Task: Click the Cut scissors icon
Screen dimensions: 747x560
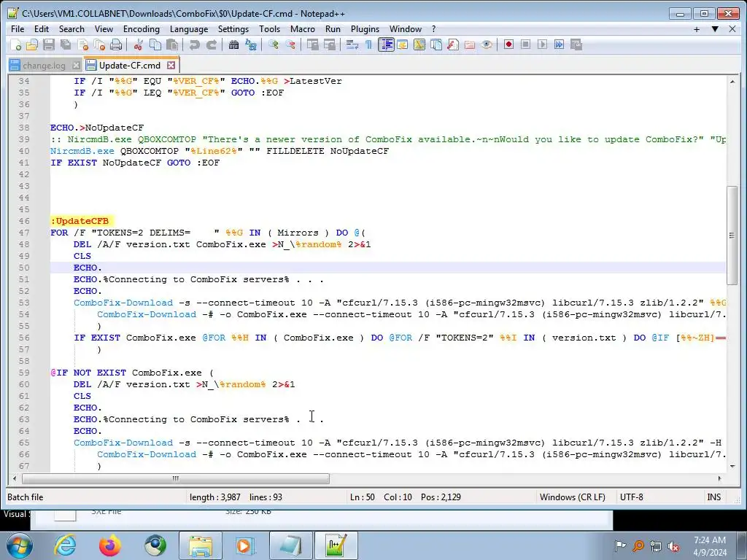Action: click(139, 44)
